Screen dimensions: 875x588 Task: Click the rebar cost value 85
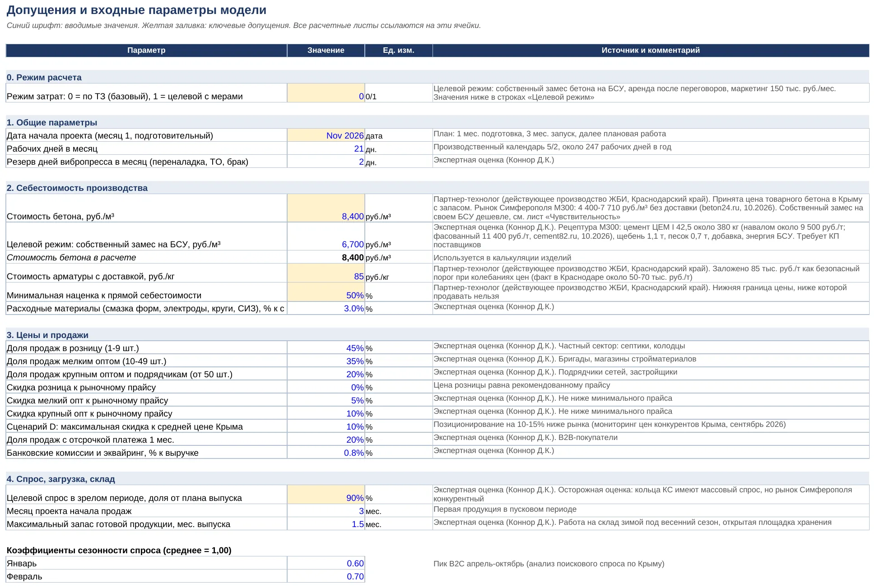[x=326, y=273]
